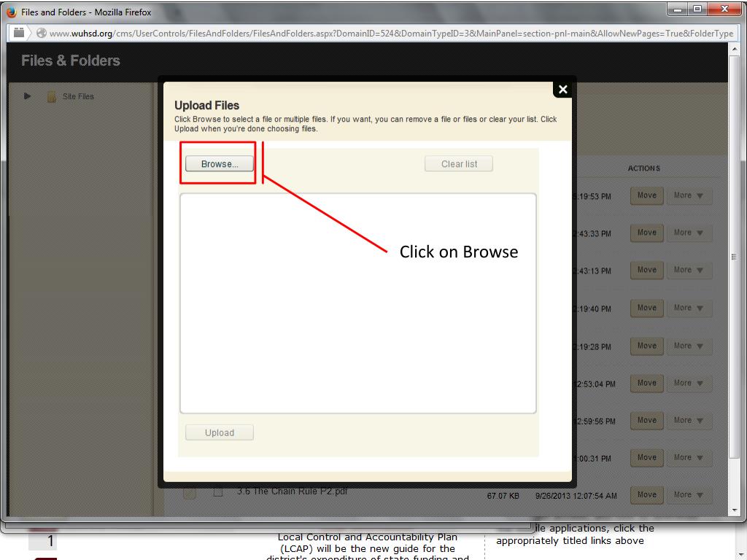
Task: Click Move for the 43:13 PM row
Action: point(646,270)
